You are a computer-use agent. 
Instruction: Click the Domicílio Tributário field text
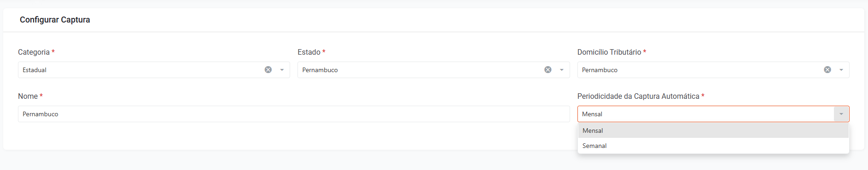(x=600, y=70)
